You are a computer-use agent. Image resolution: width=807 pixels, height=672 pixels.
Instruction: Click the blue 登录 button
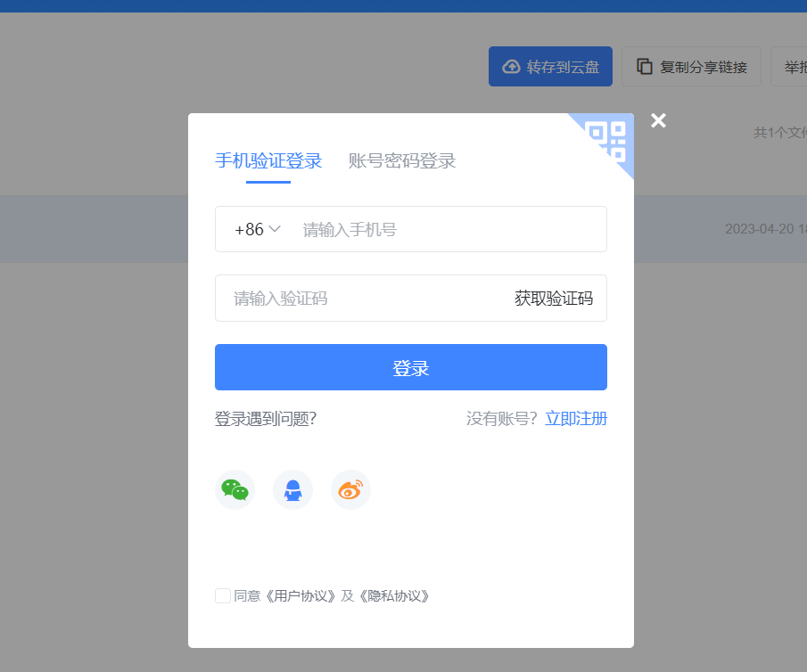410,366
